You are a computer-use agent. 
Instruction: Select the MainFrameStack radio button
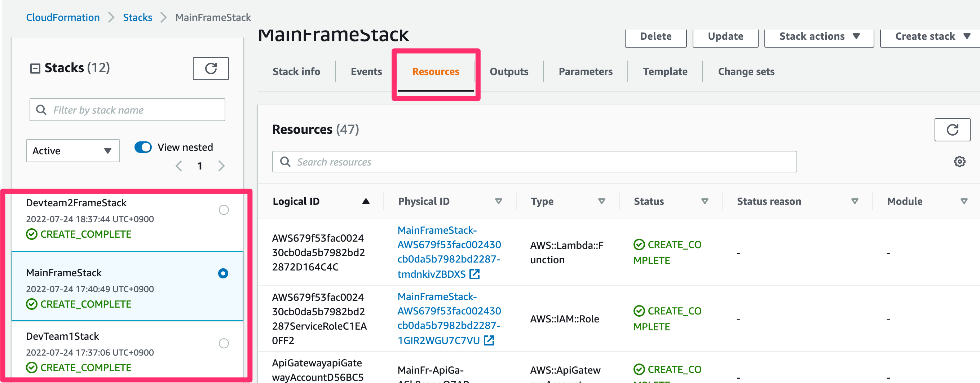(x=223, y=273)
